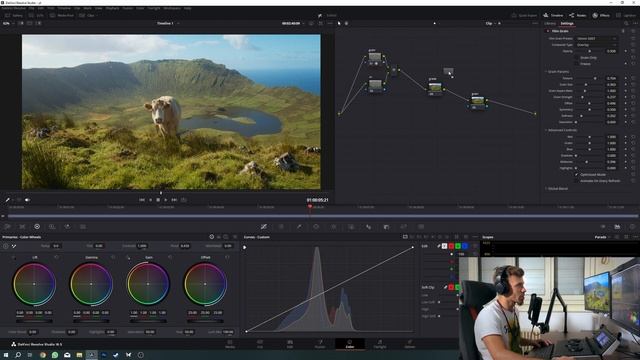The image size is (640, 360).
Task: Open the Power Window palette
Action: point(316,227)
